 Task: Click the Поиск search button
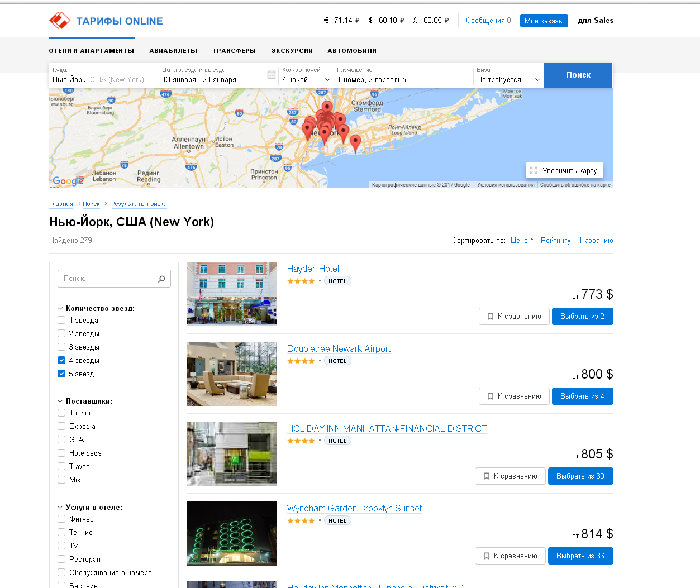click(578, 75)
